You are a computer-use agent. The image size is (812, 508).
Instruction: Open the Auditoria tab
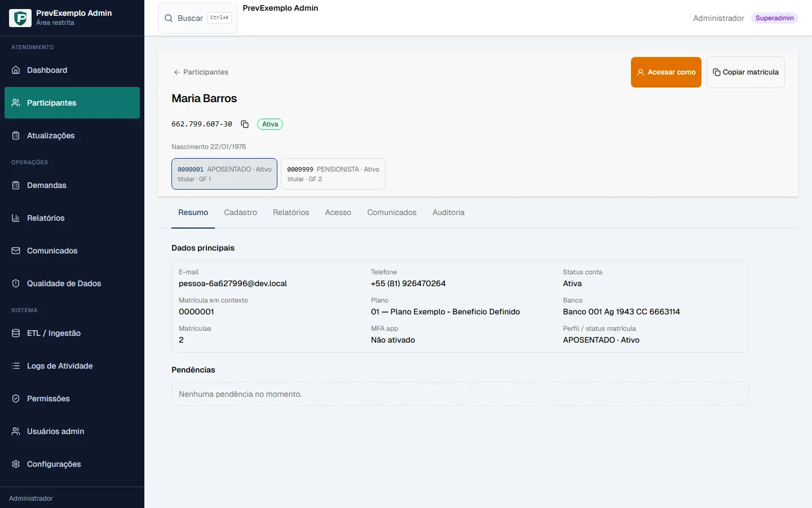pyautogui.click(x=448, y=213)
